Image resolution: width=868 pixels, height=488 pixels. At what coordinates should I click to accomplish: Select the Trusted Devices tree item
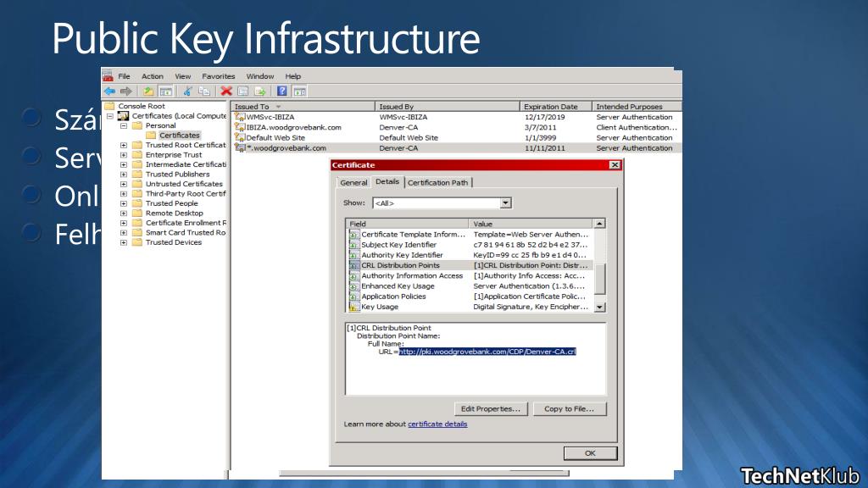[x=174, y=242]
